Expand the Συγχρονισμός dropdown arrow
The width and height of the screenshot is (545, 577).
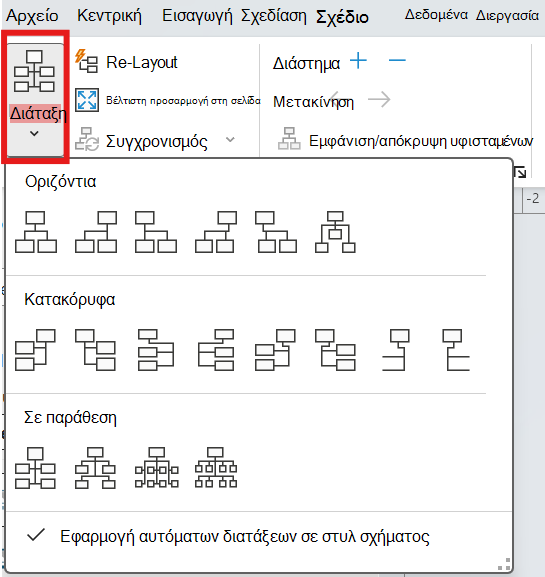[230, 140]
